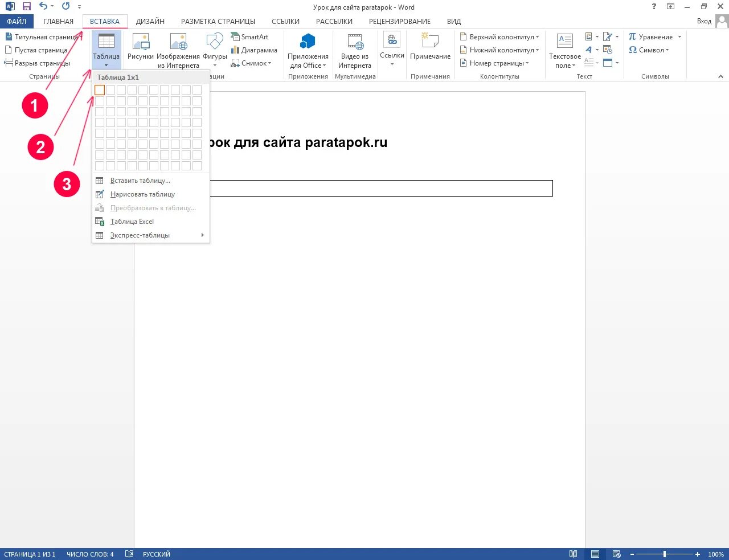Open Приложения для Office apps
The width and height of the screenshot is (729, 560).
[308, 50]
